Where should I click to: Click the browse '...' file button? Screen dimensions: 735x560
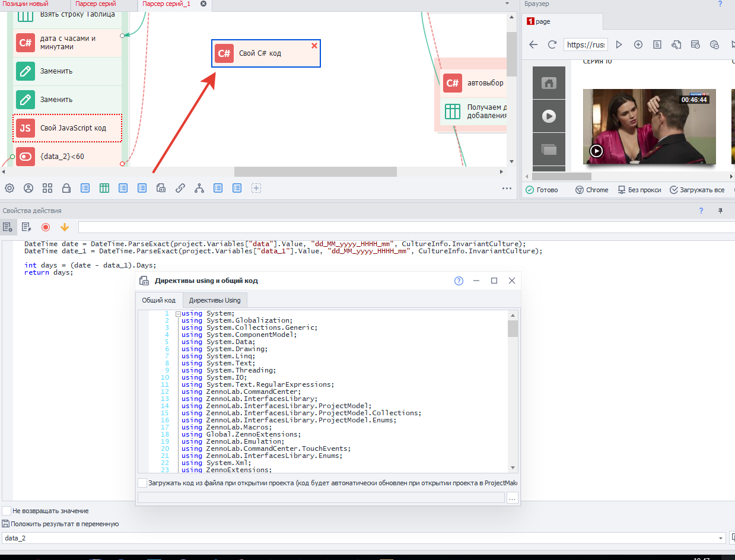tap(513, 498)
